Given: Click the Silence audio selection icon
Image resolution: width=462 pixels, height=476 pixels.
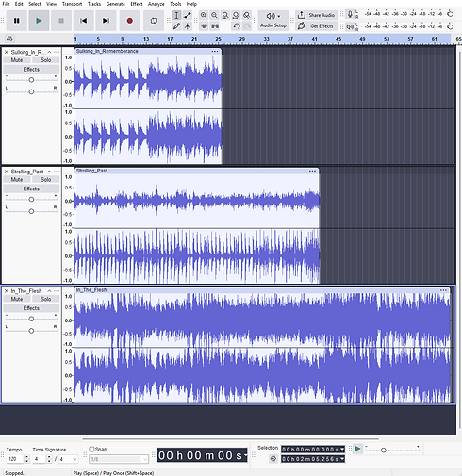Looking at the screenshot, I should [x=215, y=26].
